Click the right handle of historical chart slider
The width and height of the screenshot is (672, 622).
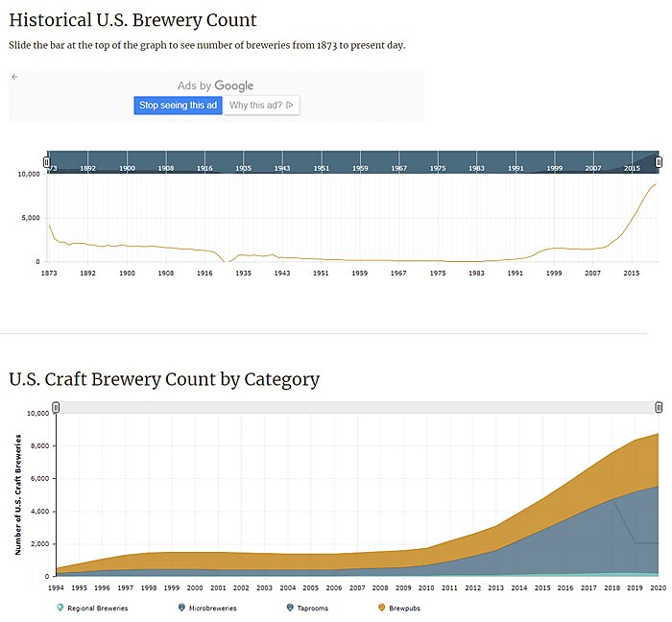click(x=659, y=162)
